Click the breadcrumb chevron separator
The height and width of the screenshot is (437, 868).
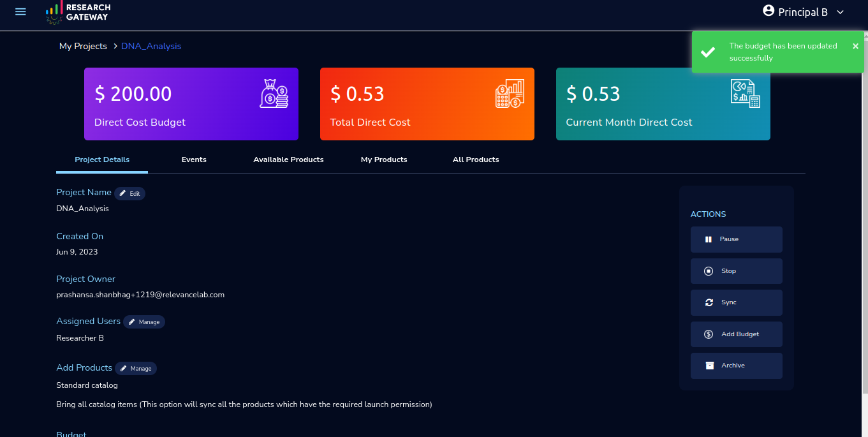[115, 46]
